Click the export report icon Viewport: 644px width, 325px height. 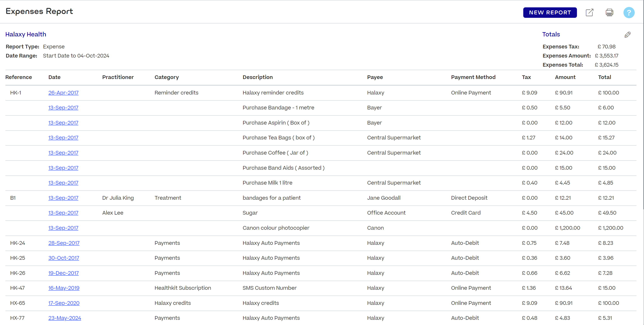tap(589, 12)
